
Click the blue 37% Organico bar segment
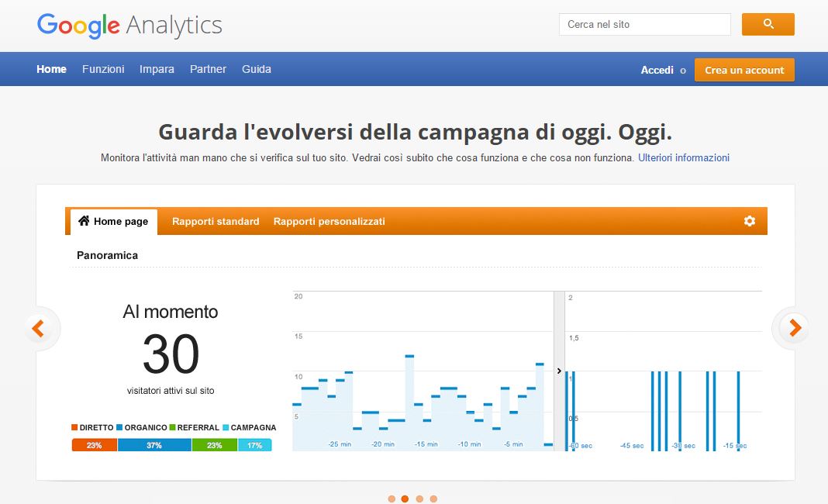click(154, 445)
